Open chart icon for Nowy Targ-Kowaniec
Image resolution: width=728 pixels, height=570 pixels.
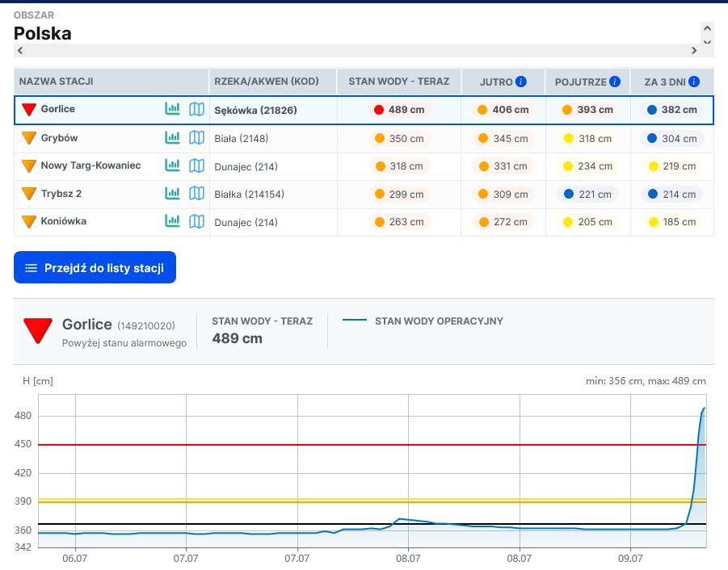click(x=172, y=166)
